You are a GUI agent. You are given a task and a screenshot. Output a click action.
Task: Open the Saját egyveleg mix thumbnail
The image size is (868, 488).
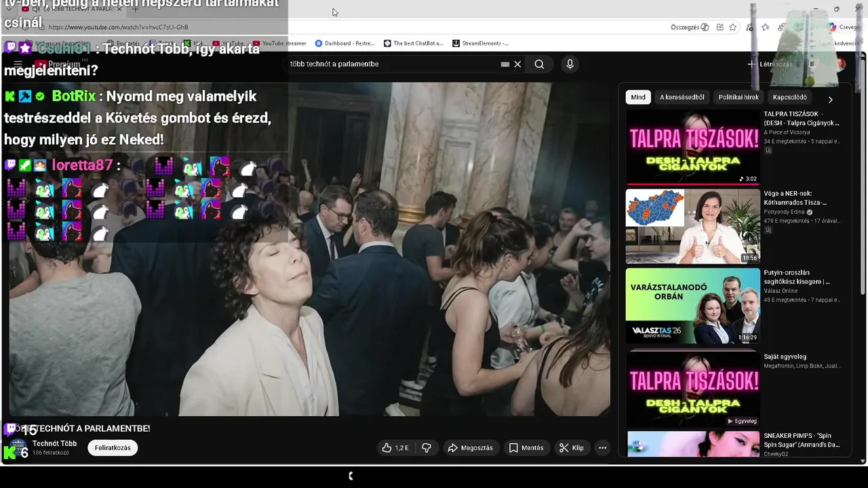click(x=692, y=388)
